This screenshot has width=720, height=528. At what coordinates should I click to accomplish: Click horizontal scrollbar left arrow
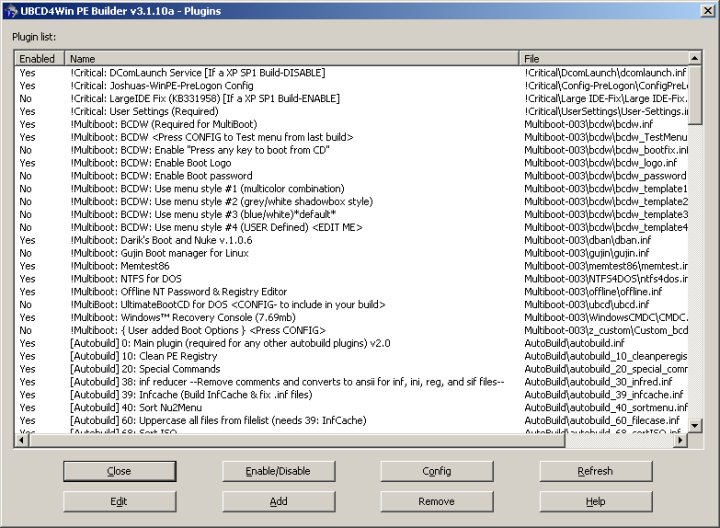[x=22, y=440]
